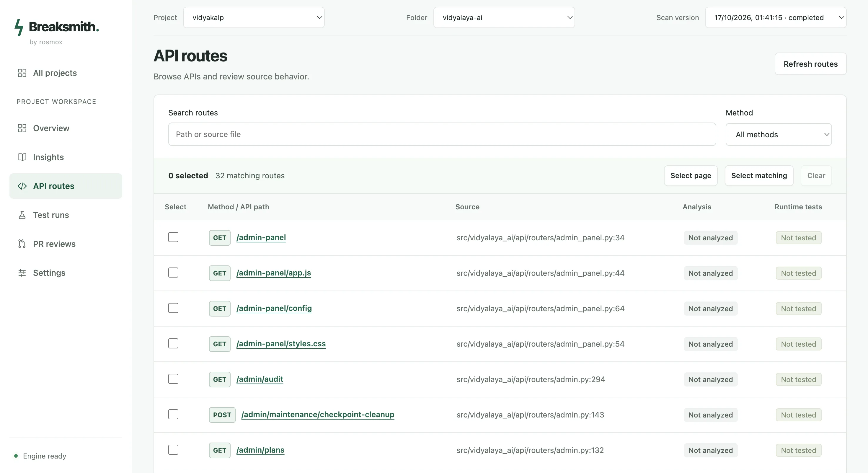Tick the checkbox for /admin/plans
868x473 pixels.
[173, 450]
